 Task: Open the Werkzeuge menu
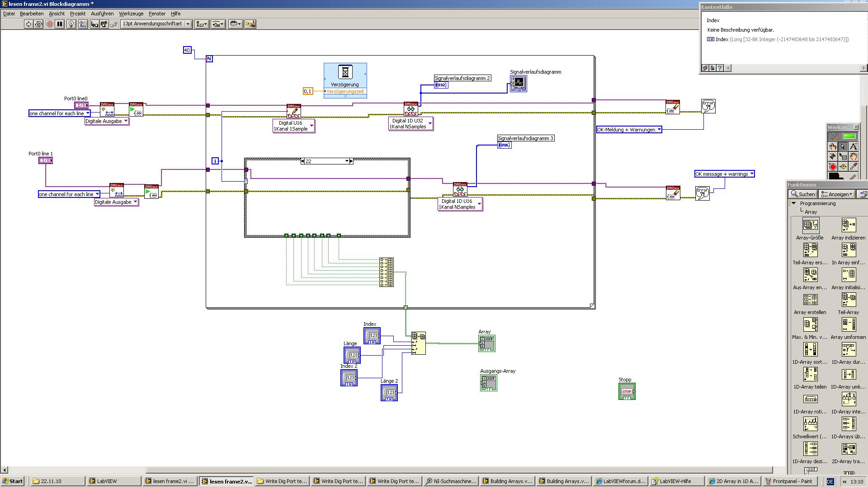[x=131, y=14]
